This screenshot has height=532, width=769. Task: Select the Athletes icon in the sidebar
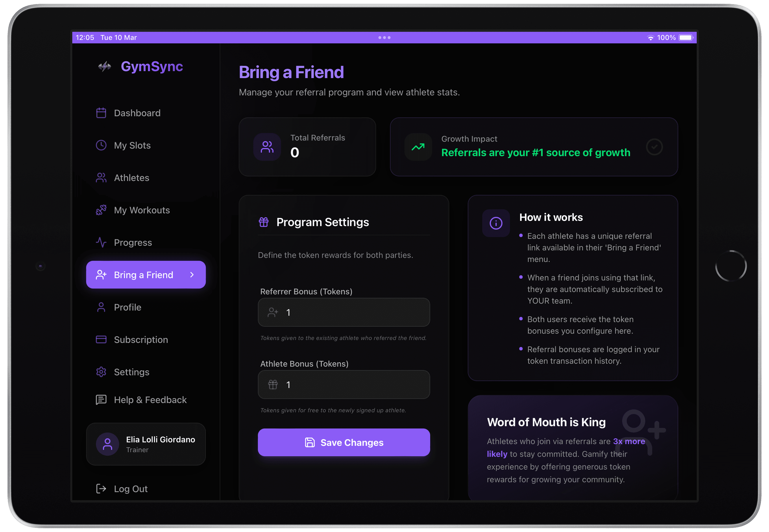(101, 178)
